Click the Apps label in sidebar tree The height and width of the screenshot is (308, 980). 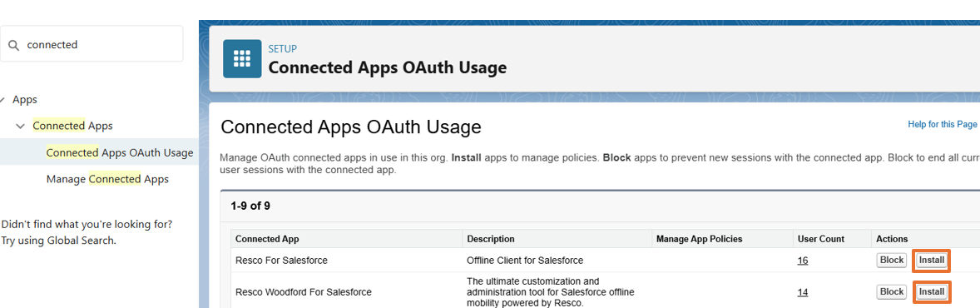coord(25,100)
